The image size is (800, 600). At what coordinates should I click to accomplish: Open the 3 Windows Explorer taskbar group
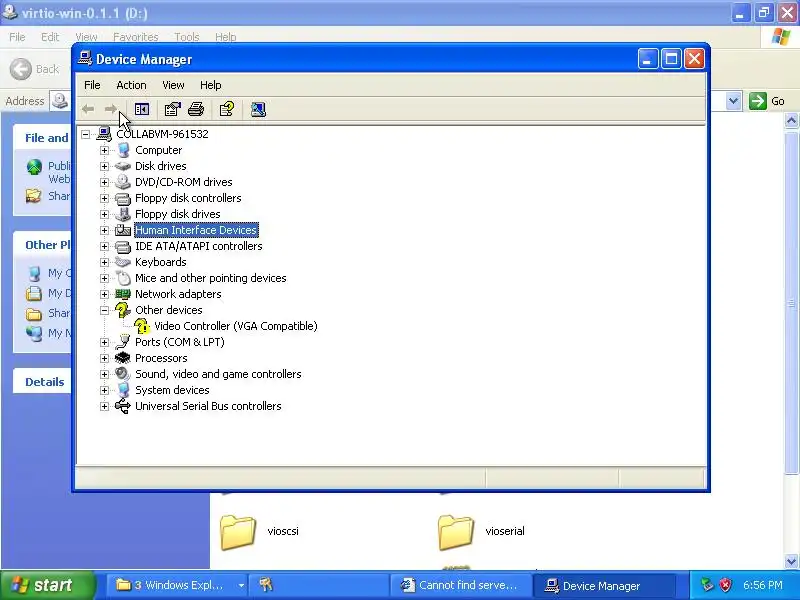click(177, 585)
